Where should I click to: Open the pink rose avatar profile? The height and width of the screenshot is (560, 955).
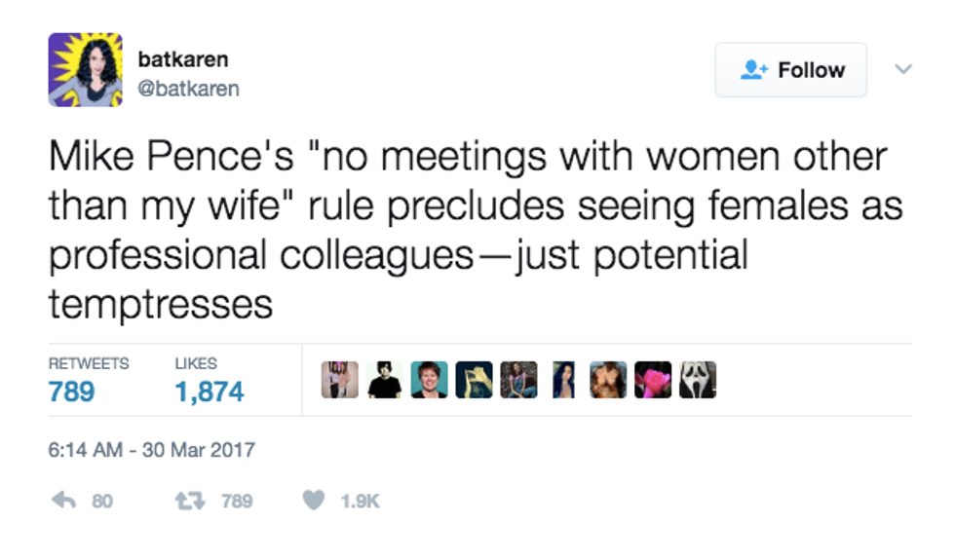[x=653, y=380]
